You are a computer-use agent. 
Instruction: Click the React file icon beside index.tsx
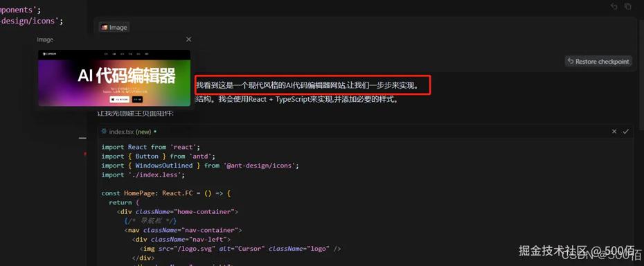tap(105, 131)
